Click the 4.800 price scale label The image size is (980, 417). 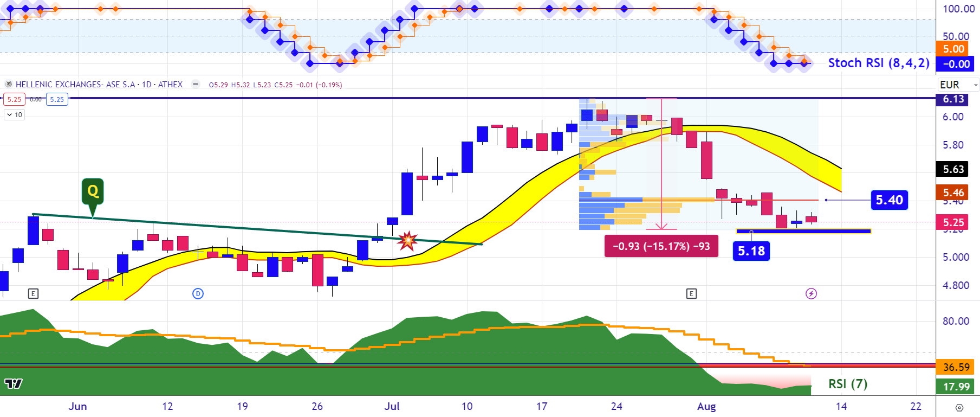click(x=956, y=285)
